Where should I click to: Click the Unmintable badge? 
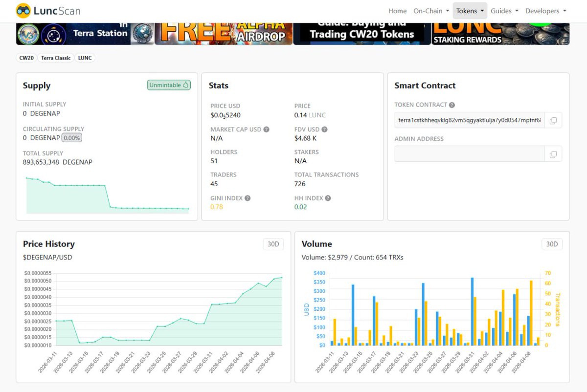coord(169,85)
